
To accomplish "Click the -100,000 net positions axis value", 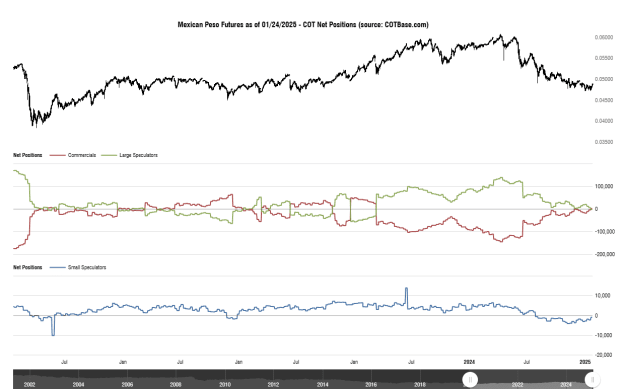I will coord(605,232).
